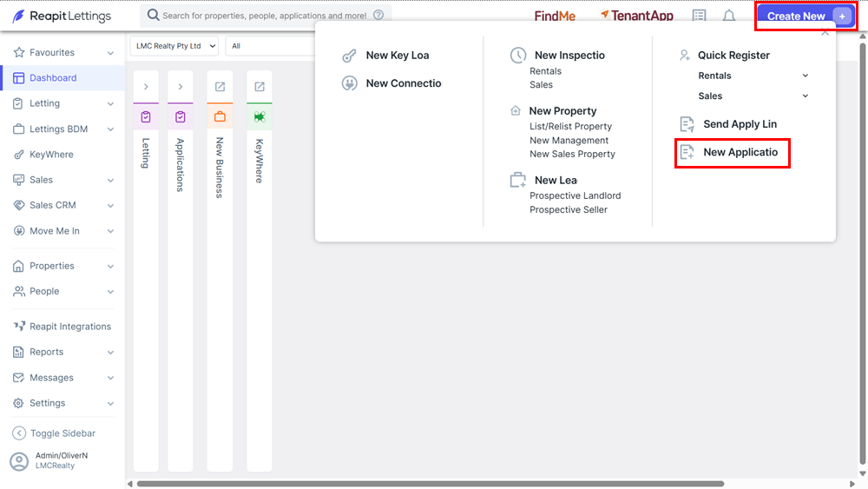Open the FindMe link

pos(554,16)
